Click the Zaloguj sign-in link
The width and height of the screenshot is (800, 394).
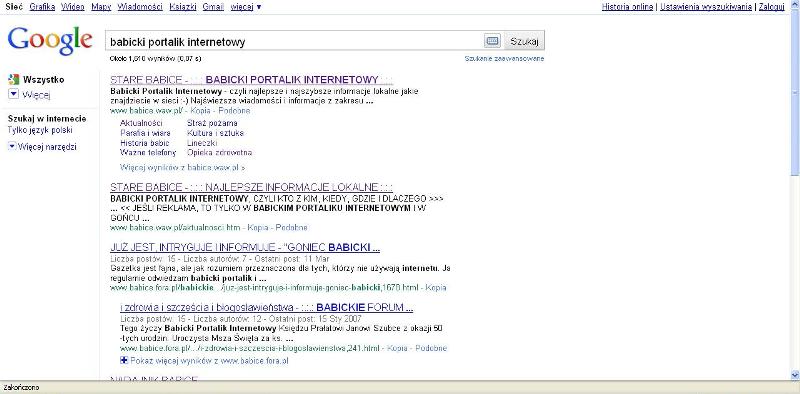tap(771, 7)
